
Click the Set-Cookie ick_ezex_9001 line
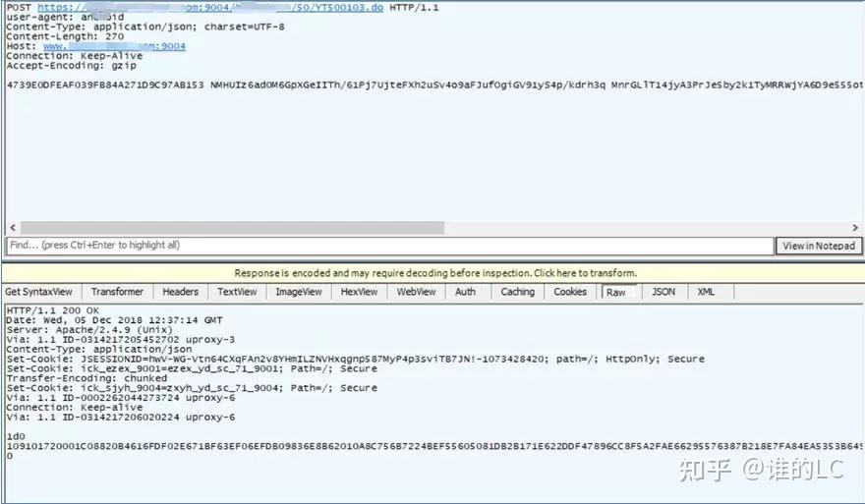pos(192,368)
